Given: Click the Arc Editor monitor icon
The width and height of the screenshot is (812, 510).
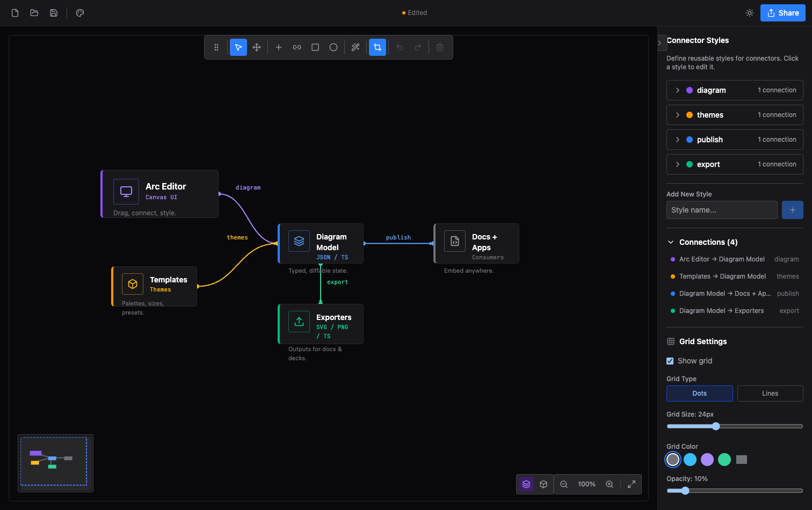Looking at the screenshot, I should (x=126, y=192).
